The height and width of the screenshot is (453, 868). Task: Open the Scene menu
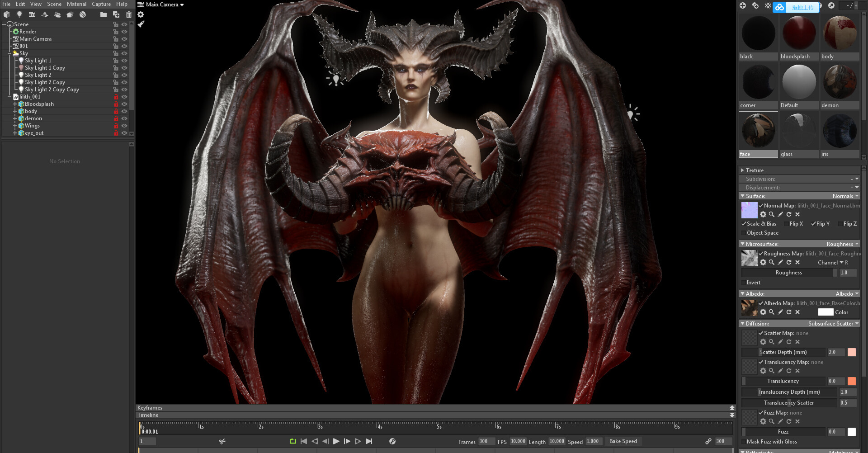(x=54, y=4)
